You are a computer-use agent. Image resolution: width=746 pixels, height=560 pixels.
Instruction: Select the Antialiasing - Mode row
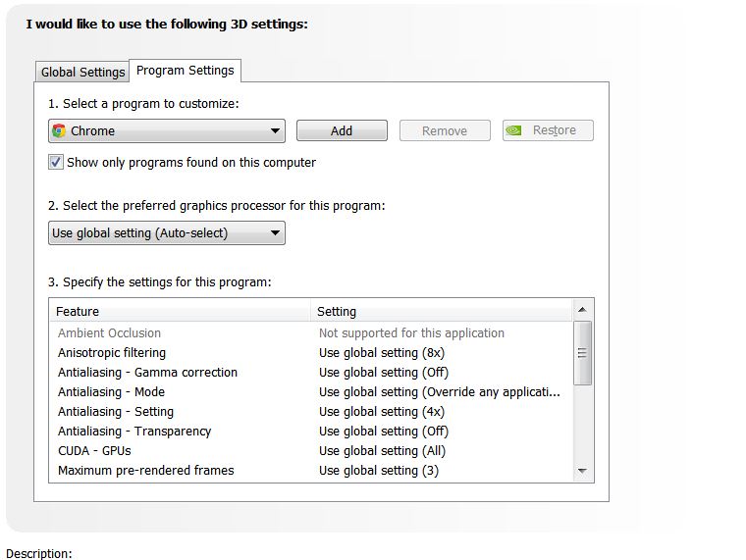pos(311,392)
